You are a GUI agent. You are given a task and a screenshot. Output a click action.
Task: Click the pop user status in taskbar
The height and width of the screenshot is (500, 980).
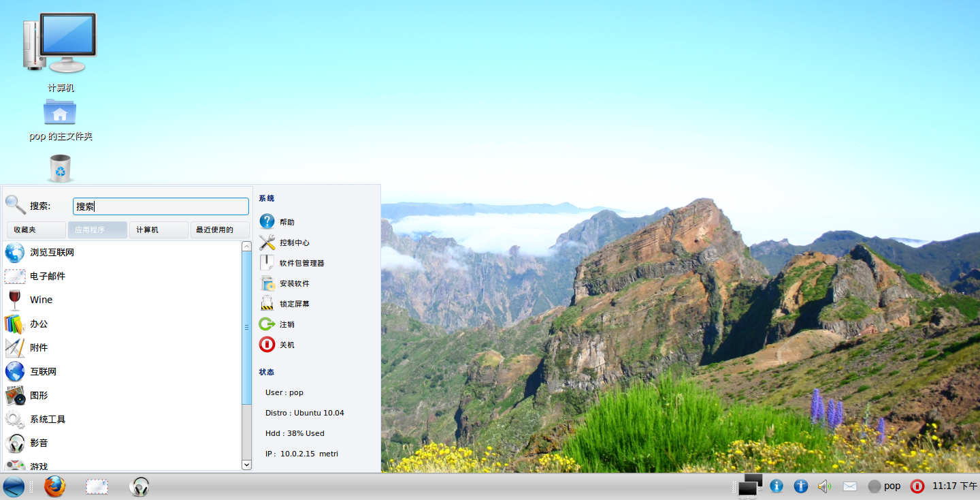(x=884, y=486)
